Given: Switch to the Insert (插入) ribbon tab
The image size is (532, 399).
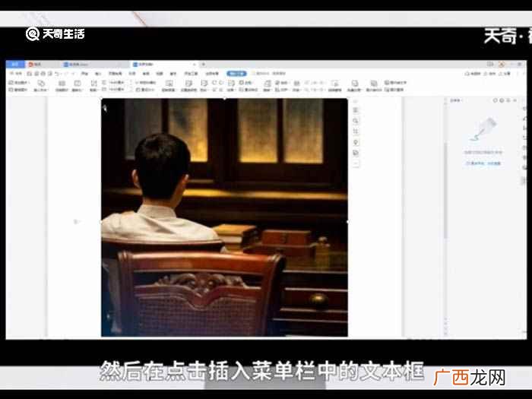Looking at the screenshot, I should click(x=98, y=73).
